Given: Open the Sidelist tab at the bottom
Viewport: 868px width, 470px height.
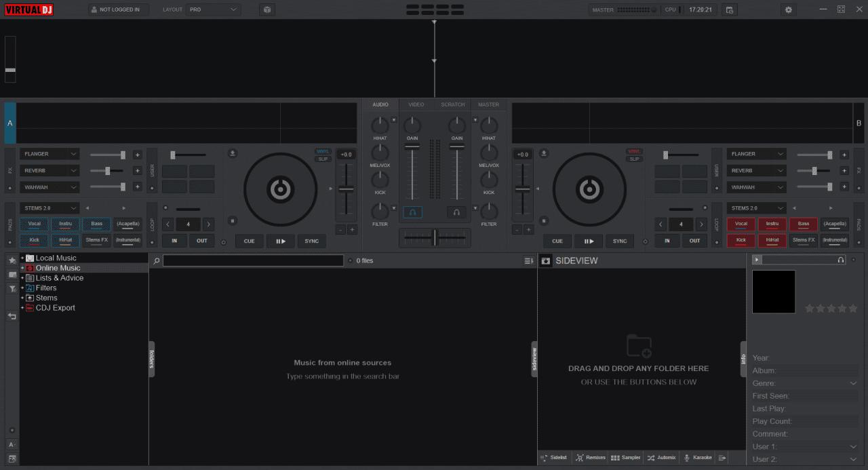Looking at the screenshot, I should click(x=554, y=457).
